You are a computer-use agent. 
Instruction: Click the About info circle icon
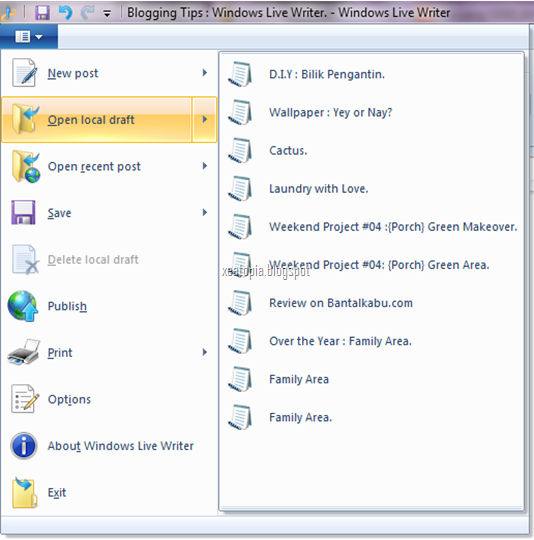(x=23, y=445)
